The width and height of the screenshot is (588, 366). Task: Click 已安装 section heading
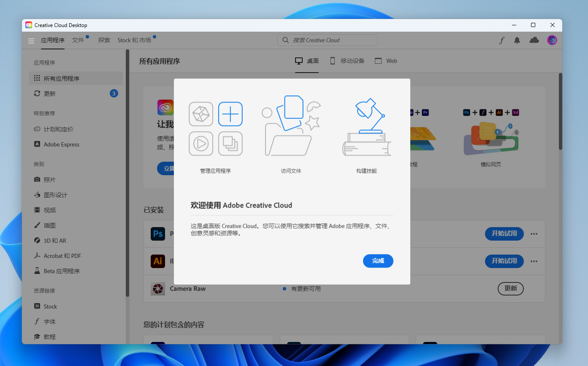[x=154, y=210]
